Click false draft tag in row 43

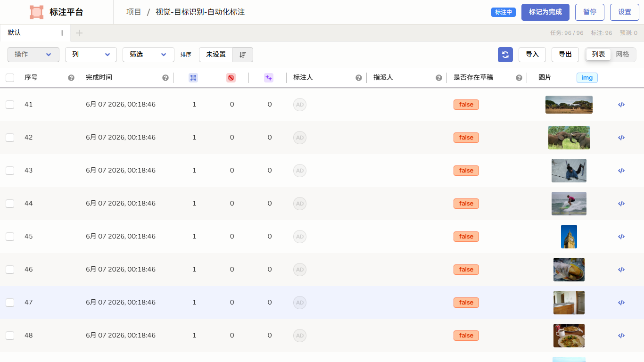[466, 171]
